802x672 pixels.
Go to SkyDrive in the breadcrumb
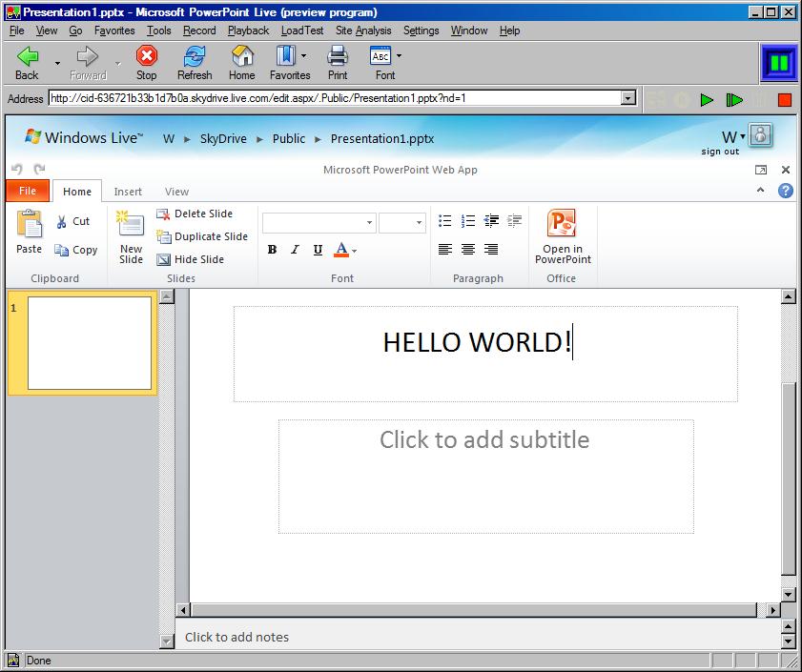pyautogui.click(x=223, y=138)
